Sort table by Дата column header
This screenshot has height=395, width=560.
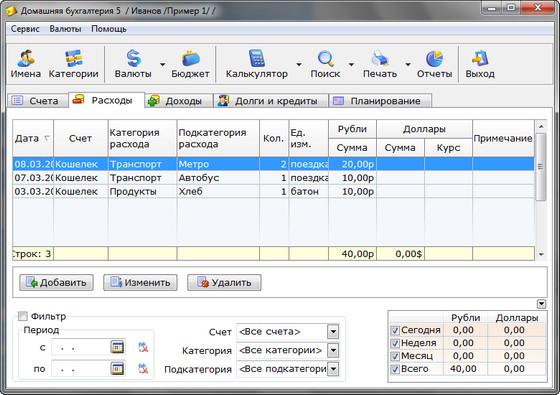pyautogui.click(x=33, y=138)
